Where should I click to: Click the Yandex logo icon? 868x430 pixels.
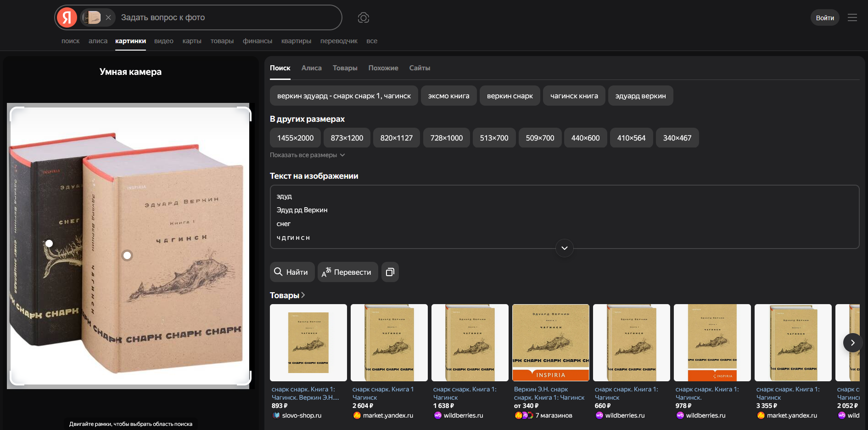tap(67, 17)
